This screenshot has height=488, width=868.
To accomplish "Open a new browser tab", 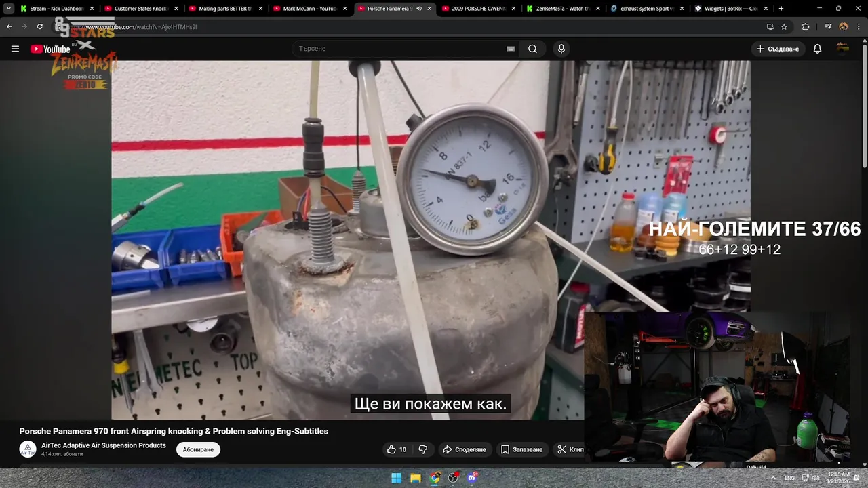I will point(781,9).
